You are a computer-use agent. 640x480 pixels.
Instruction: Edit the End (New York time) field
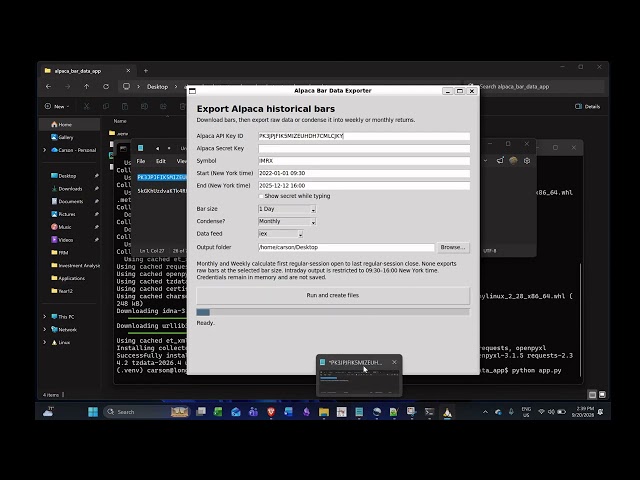[364, 186]
